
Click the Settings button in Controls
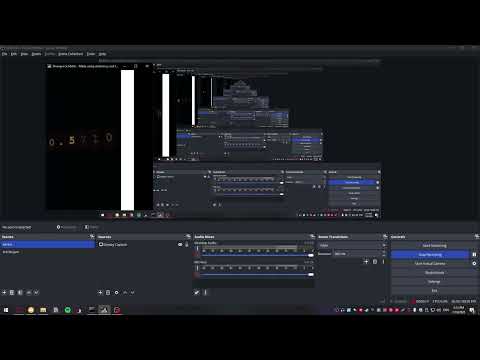(434, 282)
